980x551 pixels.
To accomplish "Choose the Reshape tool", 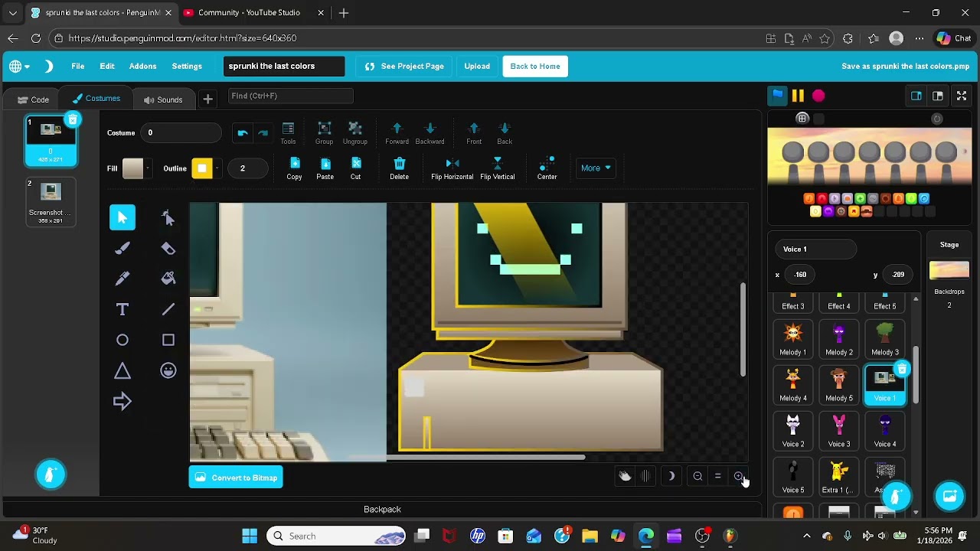I will point(168,217).
